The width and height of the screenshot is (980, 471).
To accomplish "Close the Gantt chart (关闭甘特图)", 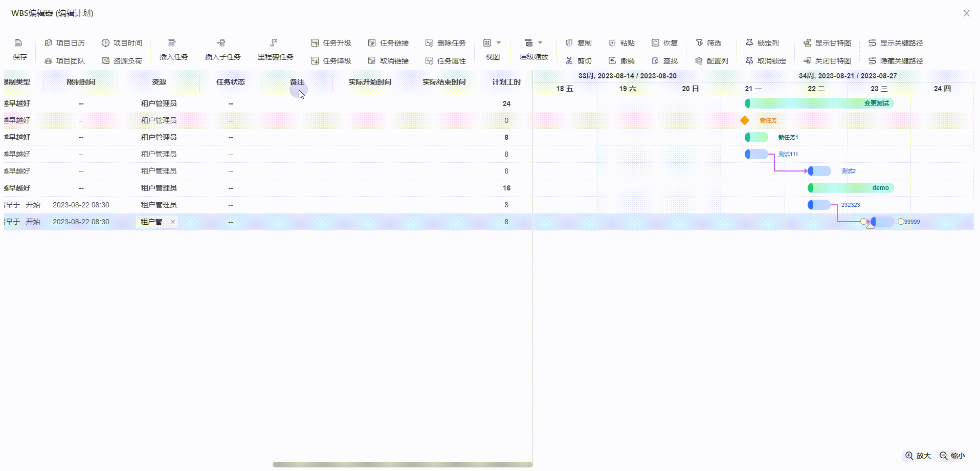I will 827,61.
